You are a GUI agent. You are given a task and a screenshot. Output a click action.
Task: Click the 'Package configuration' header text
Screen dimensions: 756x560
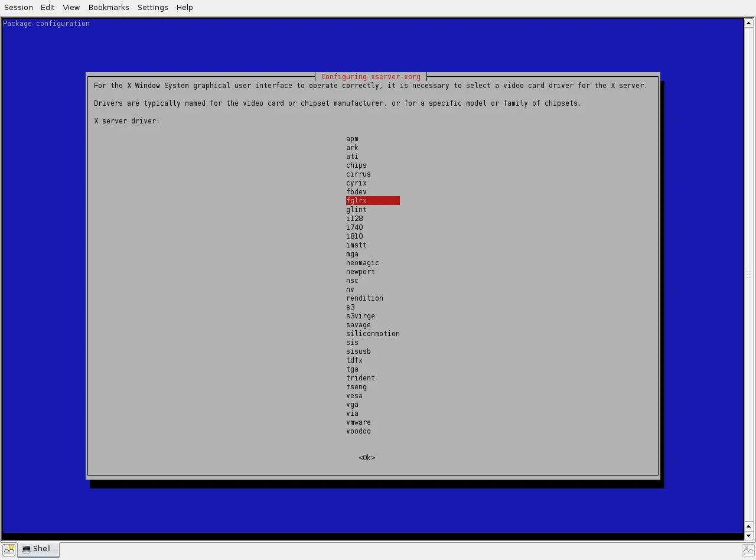pos(47,24)
